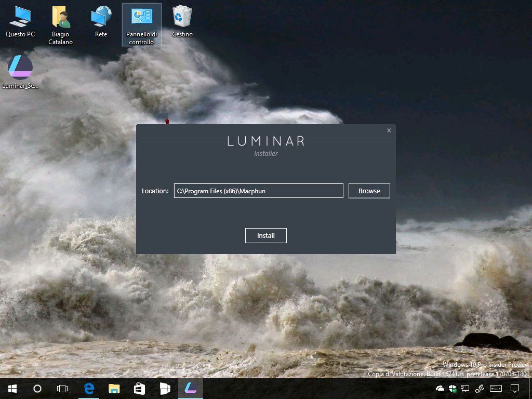Open the Action Center notifications icon

click(515, 389)
